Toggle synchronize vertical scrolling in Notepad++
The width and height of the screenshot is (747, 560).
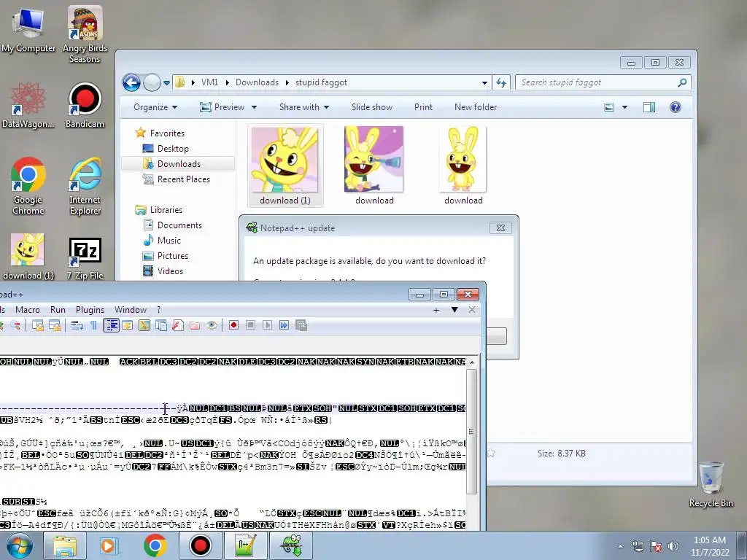38,325
